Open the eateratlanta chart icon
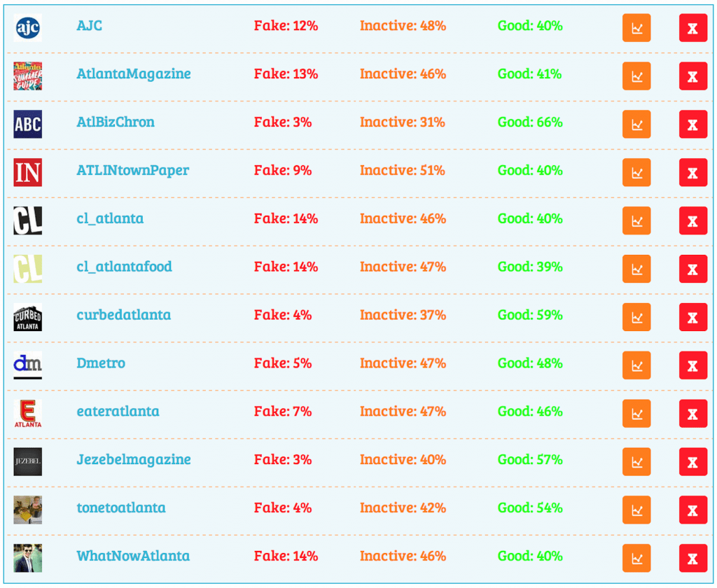 [636, 414]
